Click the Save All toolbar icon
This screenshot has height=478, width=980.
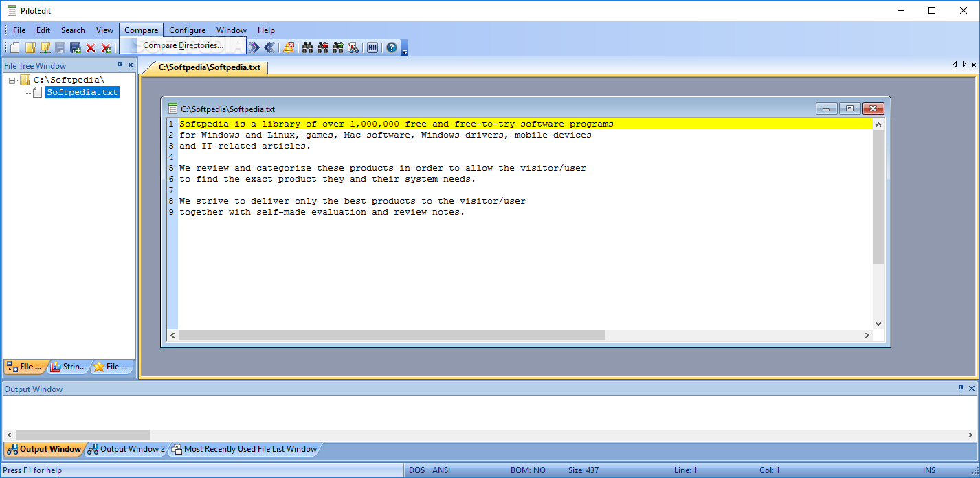(76, 47)
